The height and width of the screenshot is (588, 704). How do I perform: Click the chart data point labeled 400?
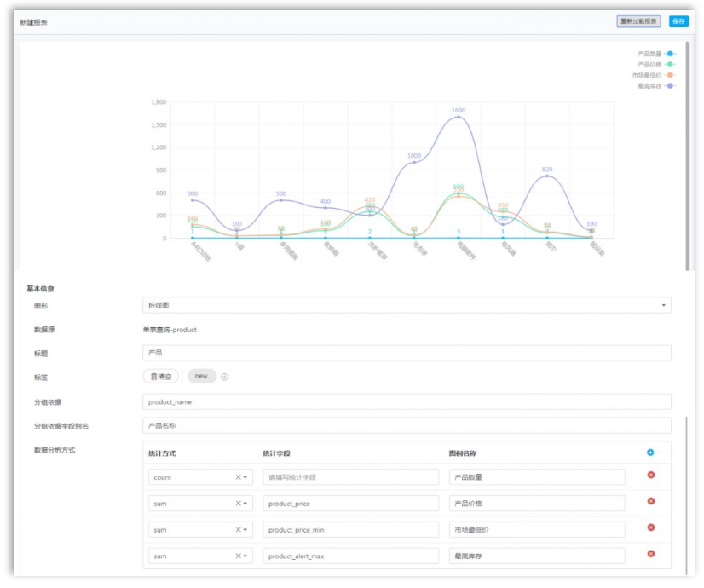[326, 208]
